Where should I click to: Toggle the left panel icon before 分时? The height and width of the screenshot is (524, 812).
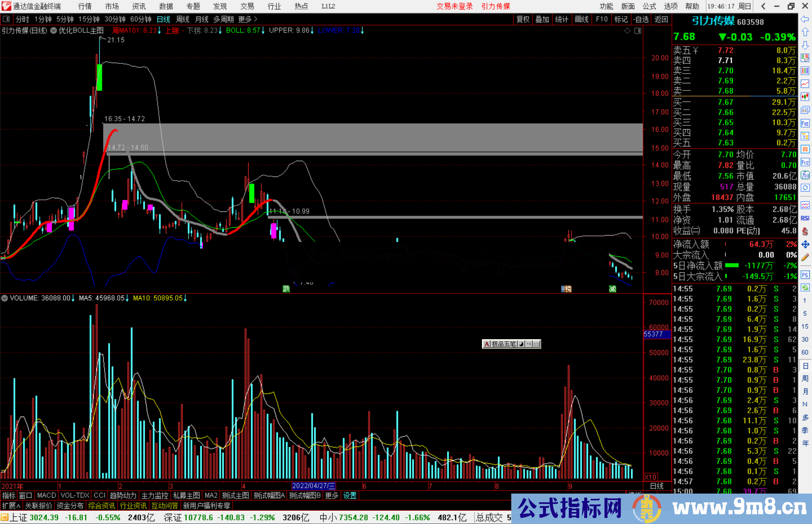[6, 19]
